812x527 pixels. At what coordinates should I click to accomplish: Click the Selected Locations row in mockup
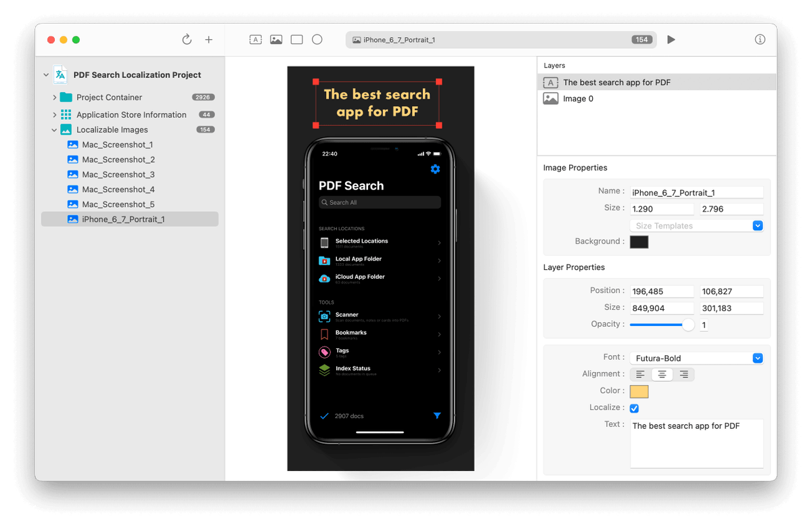380,243
